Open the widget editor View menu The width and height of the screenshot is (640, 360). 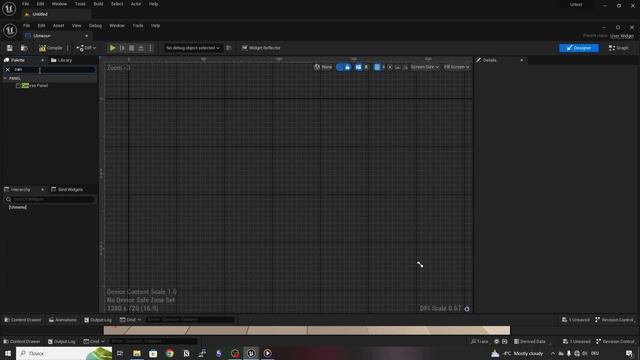[76, 26]
